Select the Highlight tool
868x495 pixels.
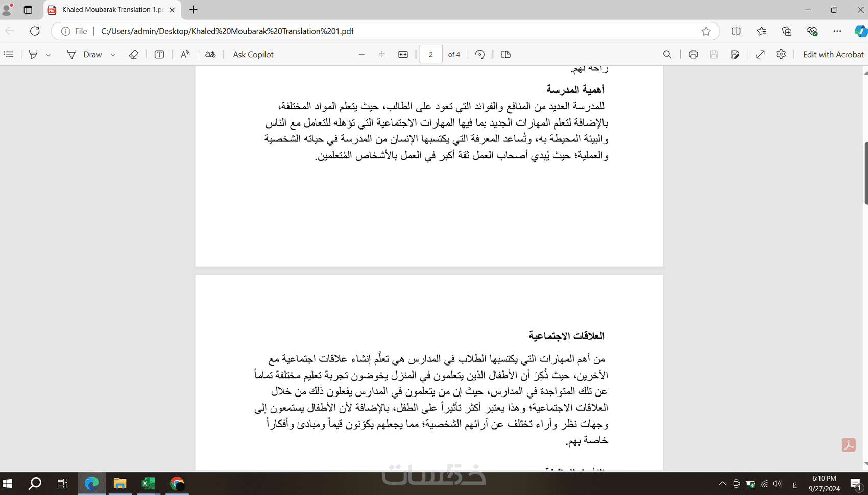tap(33, 54)
